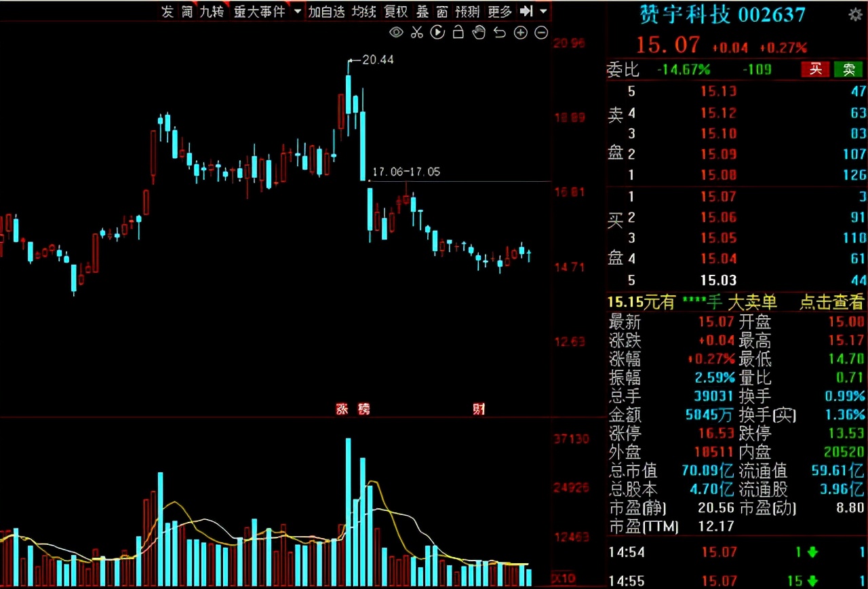Screen dimensions: 868x589
Task: Click the stock code 002637
Action: 772,15
